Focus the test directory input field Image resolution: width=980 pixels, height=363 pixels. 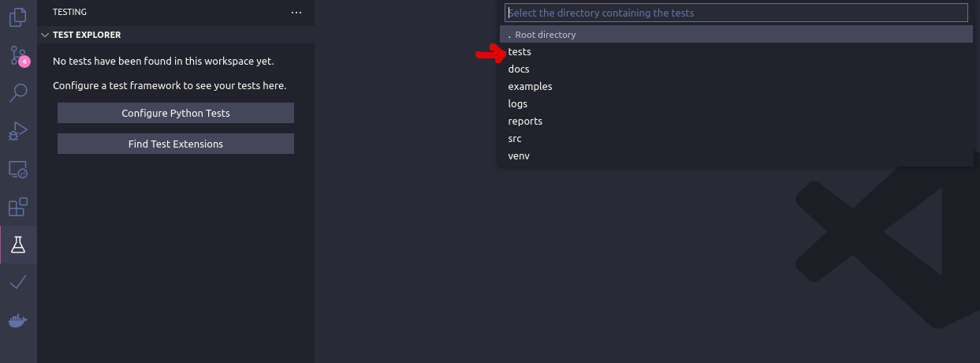[736, 13]
